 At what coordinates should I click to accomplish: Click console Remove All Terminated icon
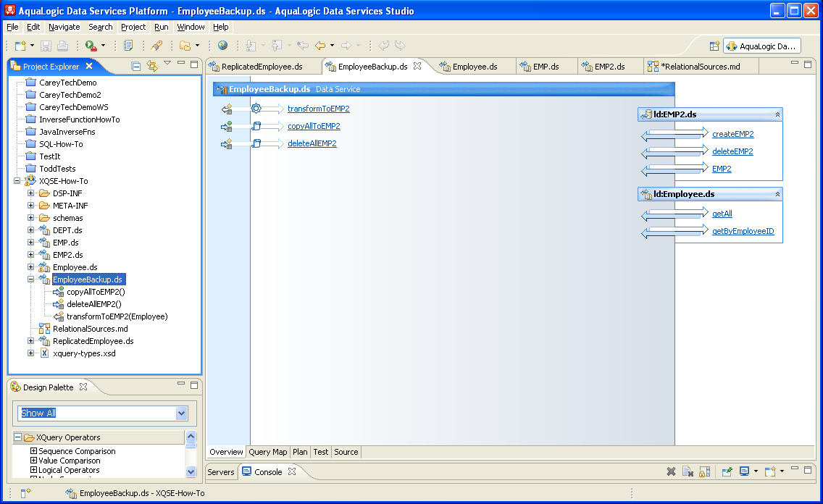pos(688,471)
